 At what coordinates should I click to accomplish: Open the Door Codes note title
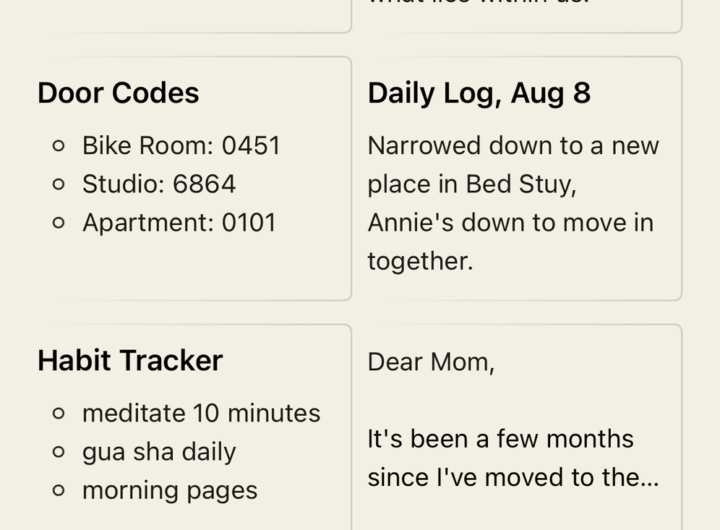[x=118, y=93]
